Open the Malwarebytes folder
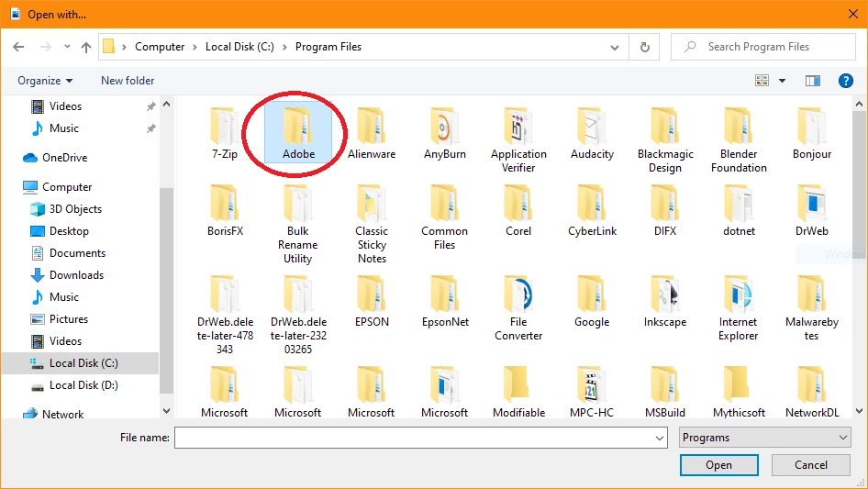The width and height of the screenshot is (868, 489). tap(811, 308)
